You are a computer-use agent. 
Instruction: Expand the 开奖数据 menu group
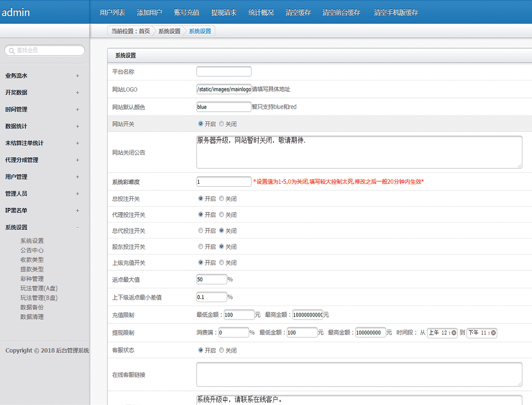pos(77,93)
